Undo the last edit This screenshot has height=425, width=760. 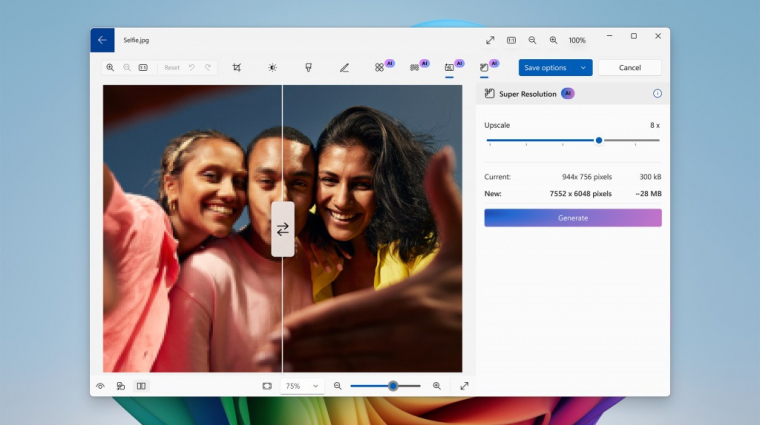192,67
